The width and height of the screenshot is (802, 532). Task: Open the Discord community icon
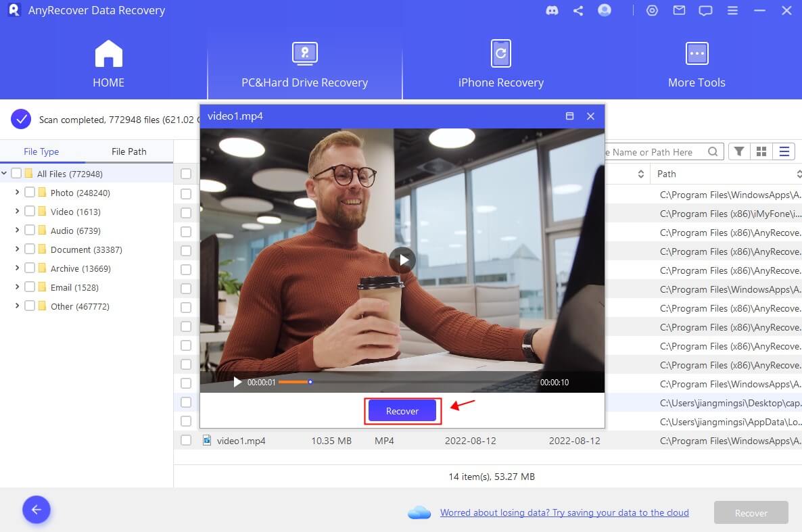(x=552, y=10)
